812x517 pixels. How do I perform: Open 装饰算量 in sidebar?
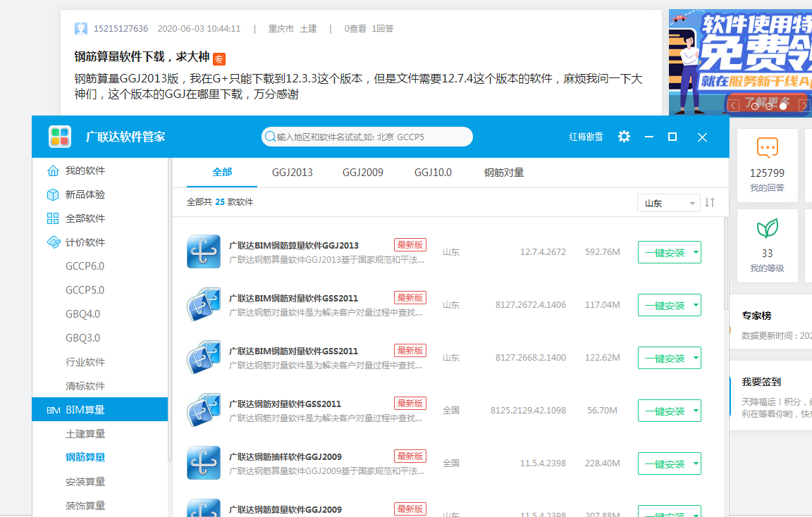85,505
